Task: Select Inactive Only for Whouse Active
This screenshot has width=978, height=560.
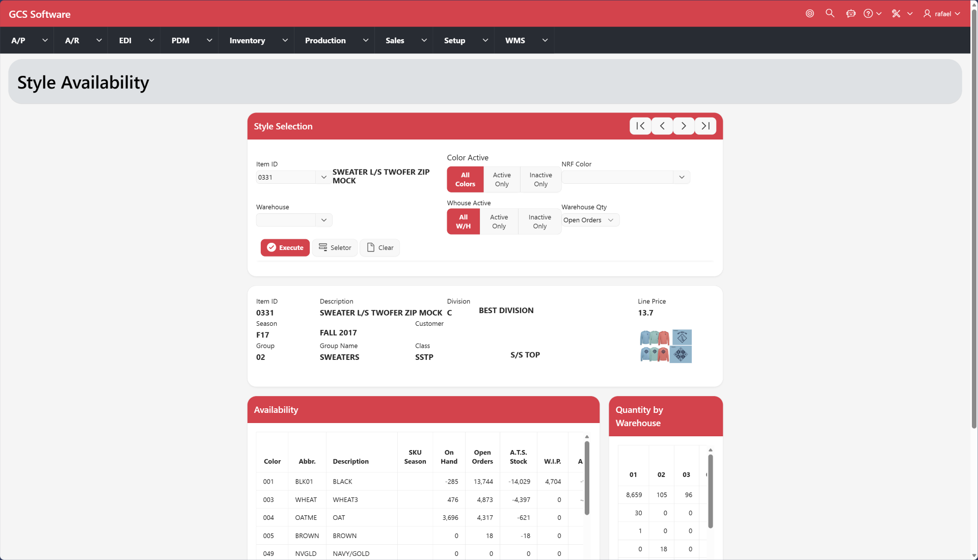Action: click(x=539, y=221)
